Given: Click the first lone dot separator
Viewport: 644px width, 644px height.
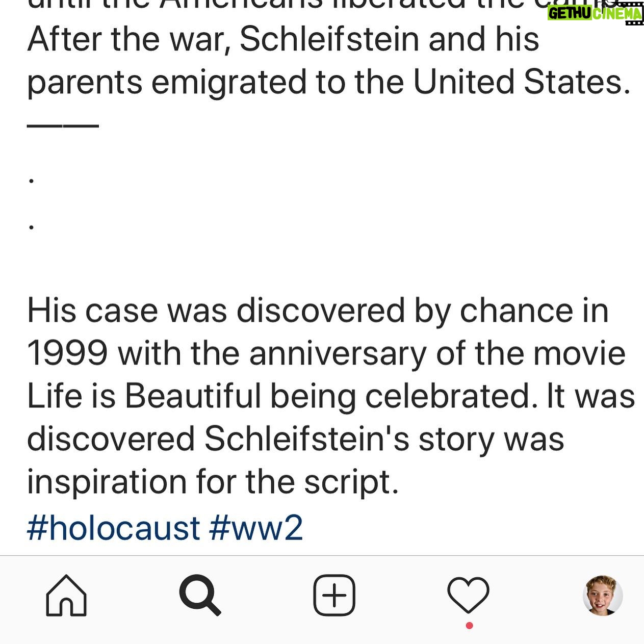Looking at the screenshot, I should pos(32,180).
